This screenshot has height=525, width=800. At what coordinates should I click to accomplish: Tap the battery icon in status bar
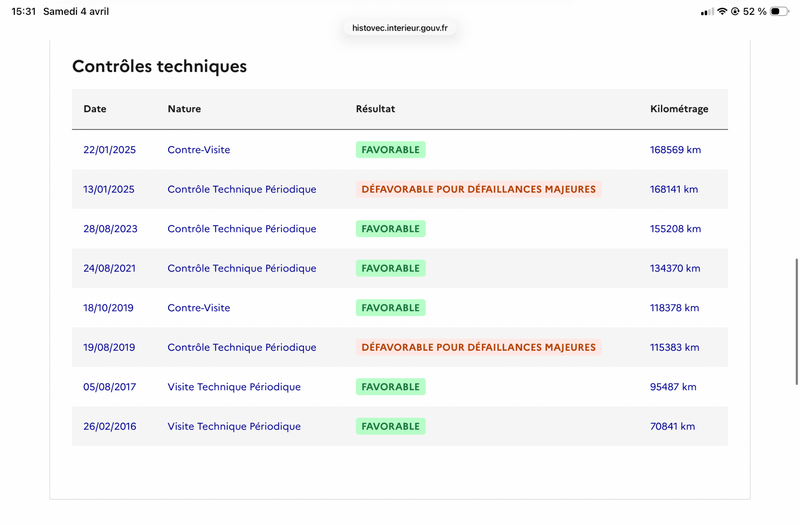pyautogui.click(x=779, y=11)
